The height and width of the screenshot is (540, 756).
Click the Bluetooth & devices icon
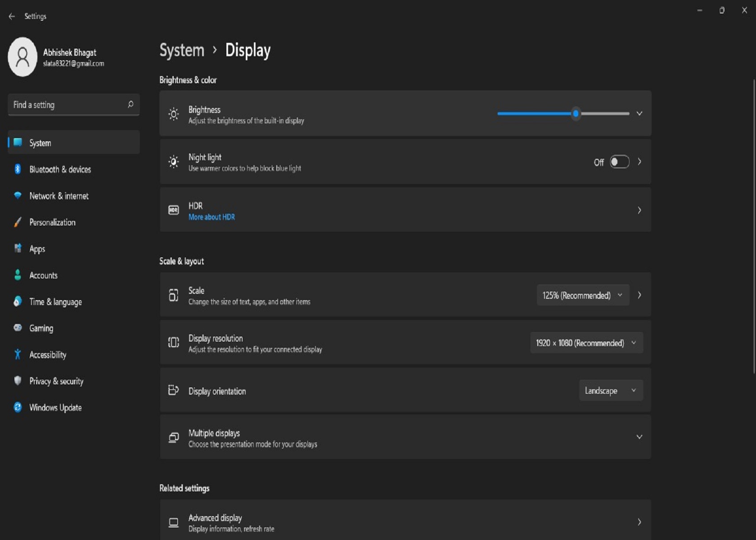click(x=18, y=169)
